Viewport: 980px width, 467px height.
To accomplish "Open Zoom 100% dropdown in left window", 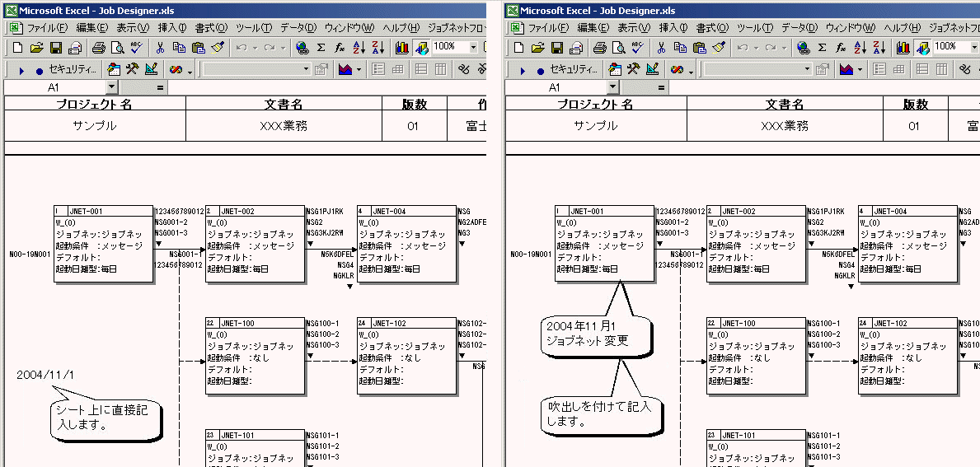I will coord(473,47).
